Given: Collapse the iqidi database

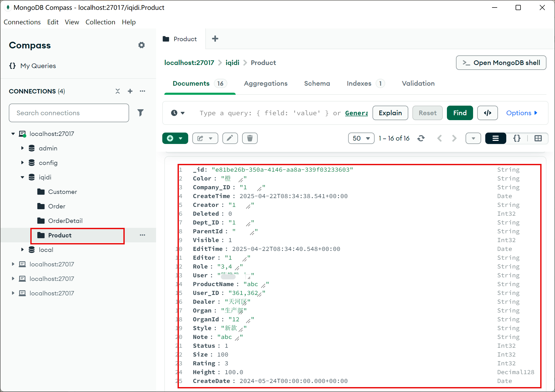Looking at the screenshot, I should coord(22,177).
